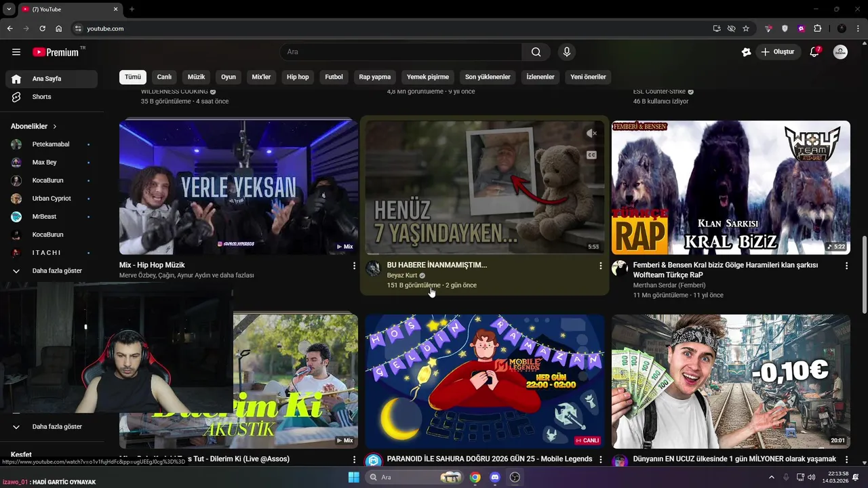Open Mobile Legends live stream thumbnail
Screen dimensions: 868x488
(x=485, y=382)
